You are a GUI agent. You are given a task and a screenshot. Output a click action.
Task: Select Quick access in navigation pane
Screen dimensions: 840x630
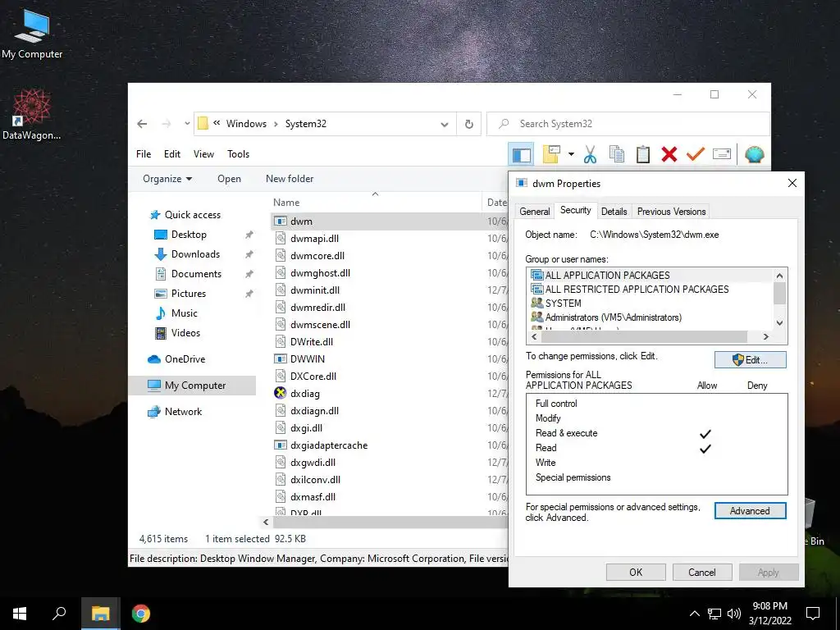click(x=192, y=215)
